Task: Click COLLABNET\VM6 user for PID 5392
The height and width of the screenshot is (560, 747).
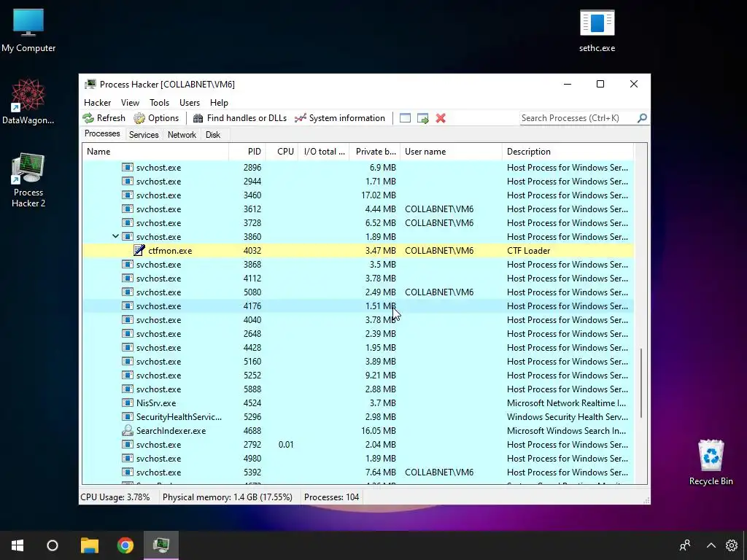Action: pyautogui.click(x=438, y=472)
